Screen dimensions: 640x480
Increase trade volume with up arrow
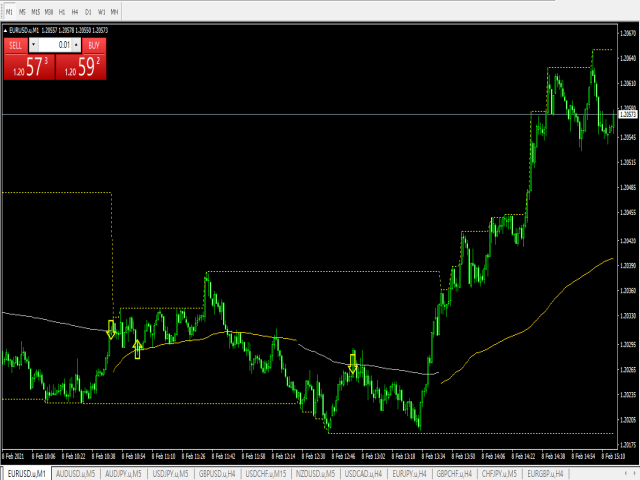[76, 45]
